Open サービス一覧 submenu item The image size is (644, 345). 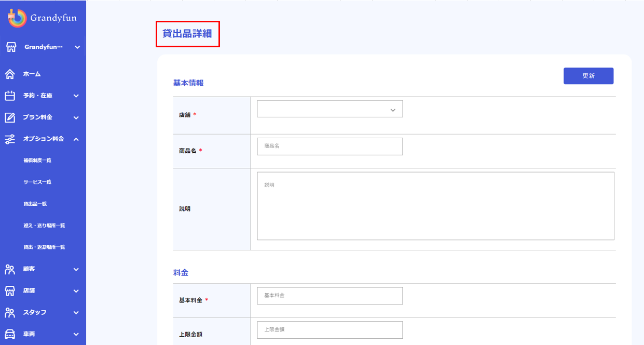click(37, 182)
